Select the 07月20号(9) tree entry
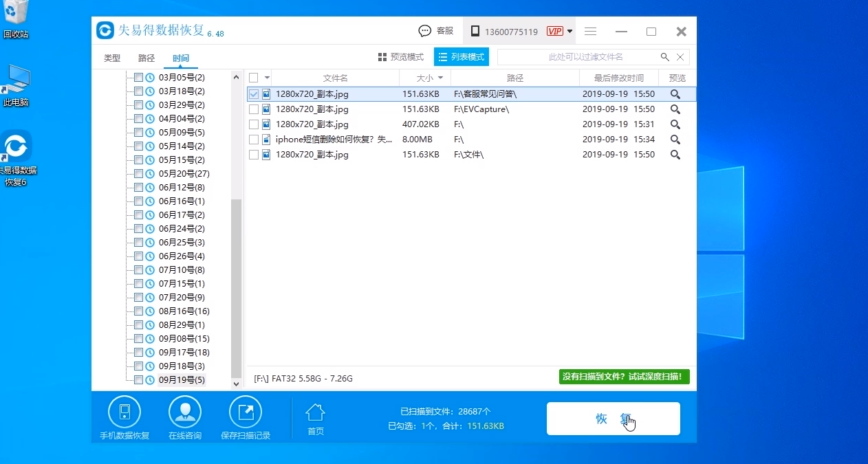The image size is (868, 464). pyautogui.click(x=182, y=298)
